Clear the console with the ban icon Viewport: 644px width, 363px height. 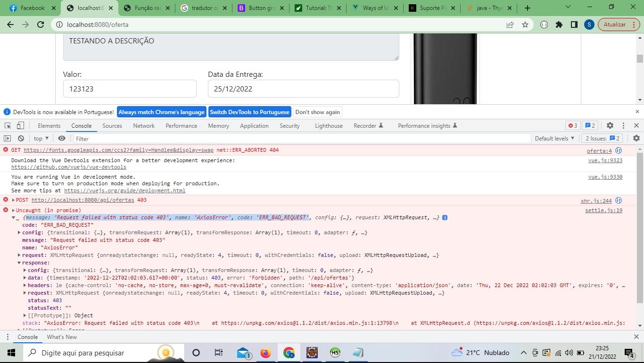[x=21, y=138]
